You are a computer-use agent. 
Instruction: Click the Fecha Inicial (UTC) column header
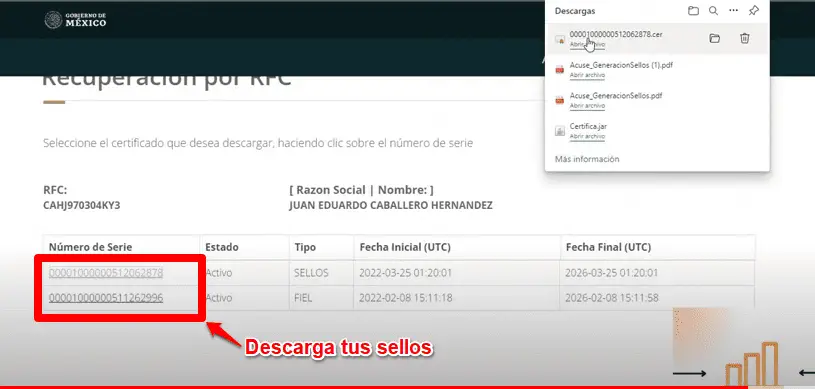405,247
